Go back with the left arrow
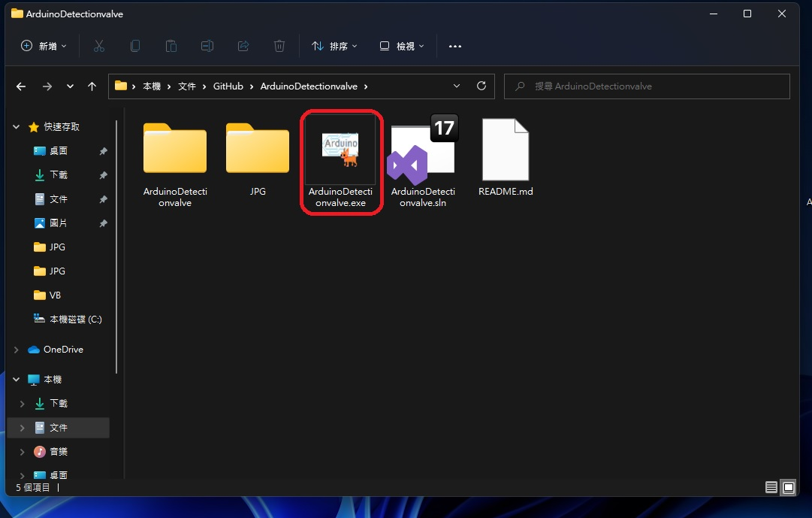 pyautogui.click(x=21, y=86)
